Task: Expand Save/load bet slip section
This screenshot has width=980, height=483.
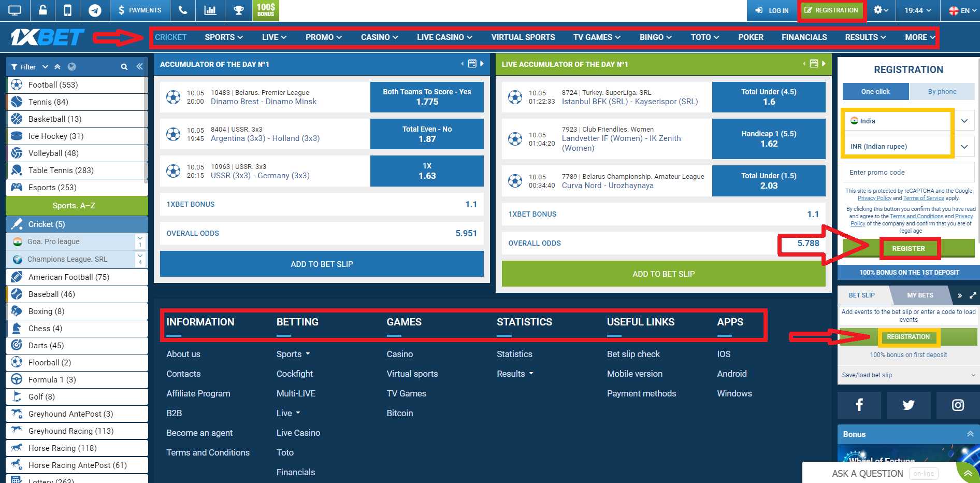Action: [909, 375]
